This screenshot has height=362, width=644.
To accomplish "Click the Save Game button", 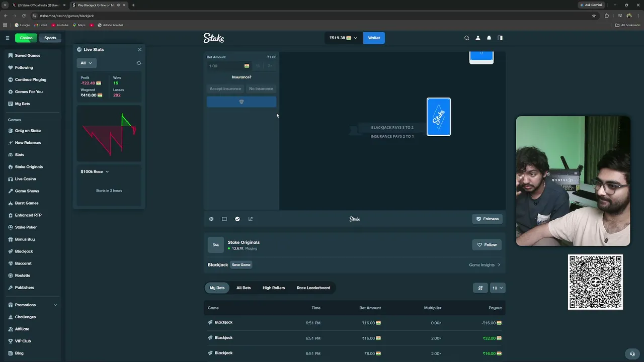I will [x=241, y=265].
